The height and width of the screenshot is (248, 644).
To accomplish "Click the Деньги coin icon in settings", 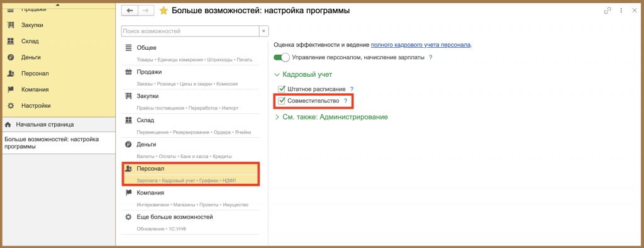I will coord(128,145).
